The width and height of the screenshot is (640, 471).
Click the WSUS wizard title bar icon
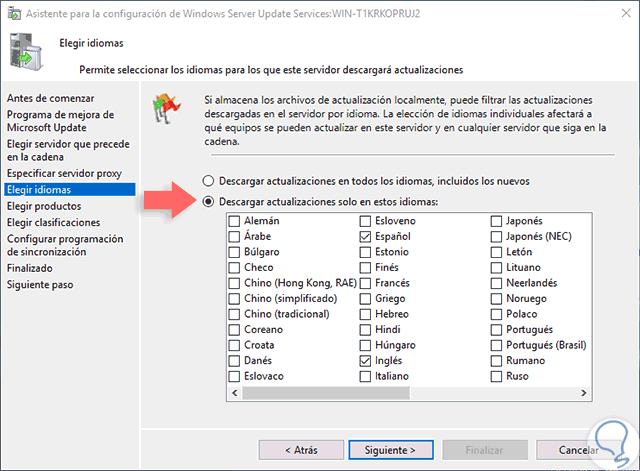click(x=14, y=13)
